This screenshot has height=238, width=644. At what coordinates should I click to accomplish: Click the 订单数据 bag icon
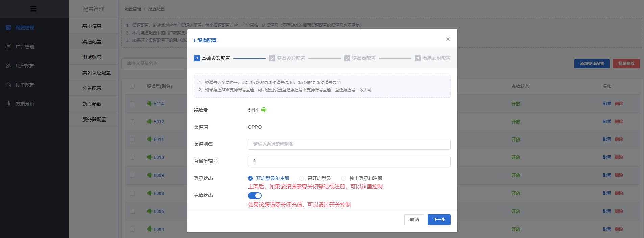[8, 85]
